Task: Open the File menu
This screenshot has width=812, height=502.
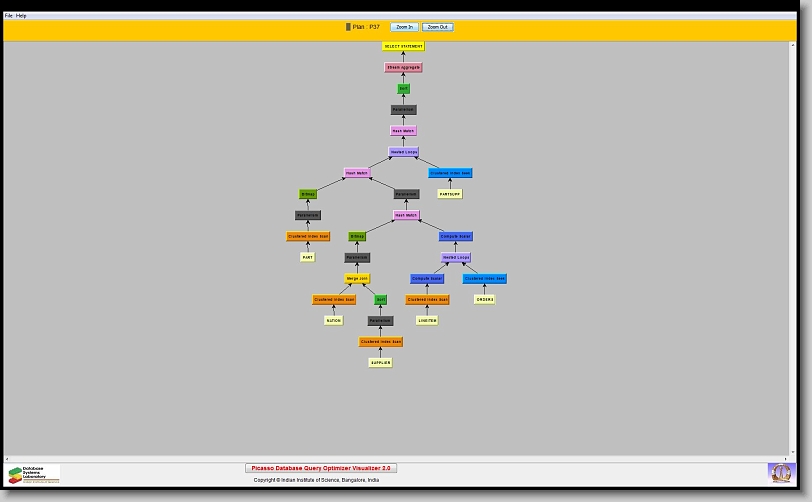Action: coord(9,16)
